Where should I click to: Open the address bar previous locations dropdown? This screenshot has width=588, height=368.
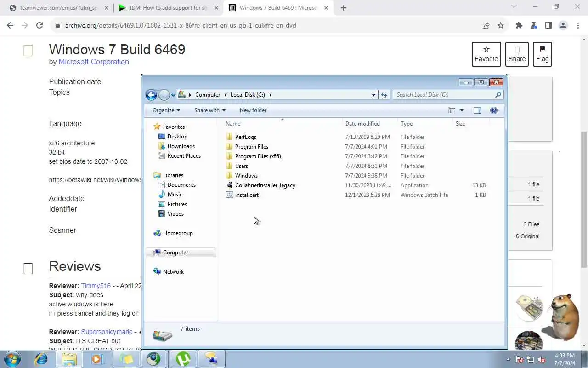tap(373, 95)
